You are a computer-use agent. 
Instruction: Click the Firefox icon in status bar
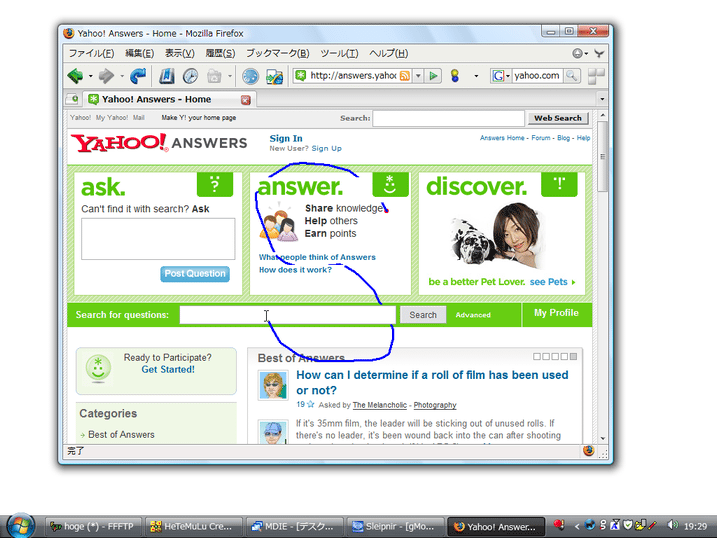(589, 451)
